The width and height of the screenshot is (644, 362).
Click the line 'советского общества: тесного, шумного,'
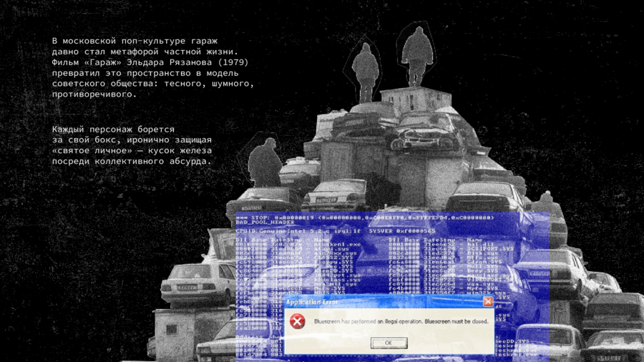click(x=153, y=84)
